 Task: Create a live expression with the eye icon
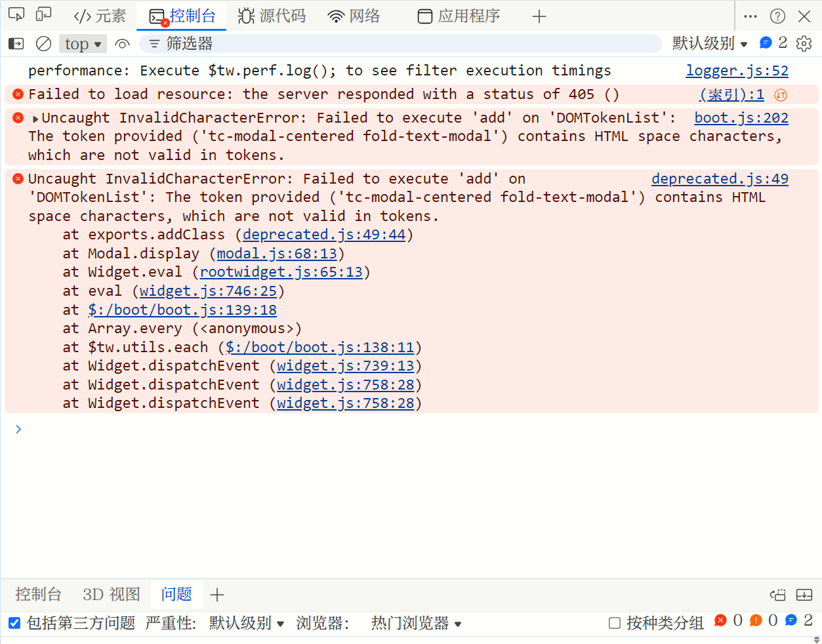tap(122, 44)
